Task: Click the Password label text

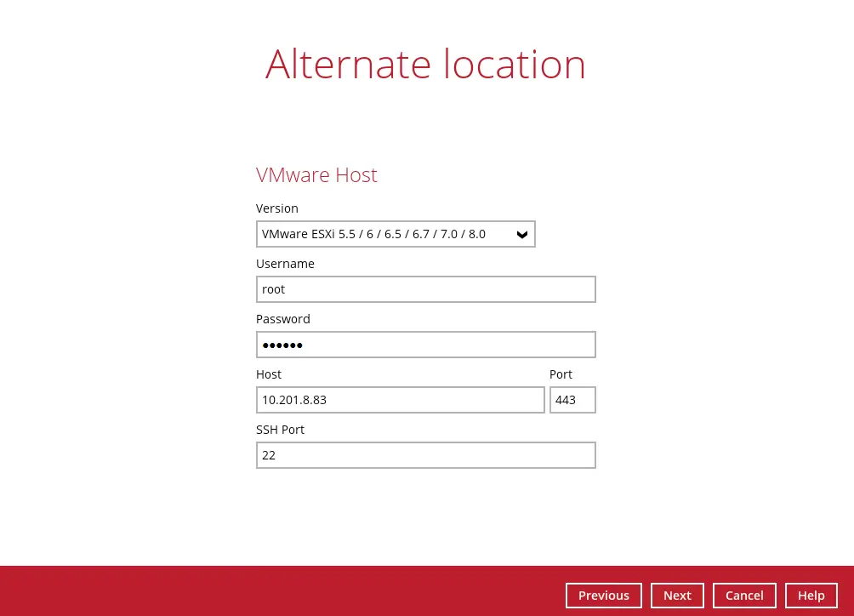Action: tap(283, 319)
